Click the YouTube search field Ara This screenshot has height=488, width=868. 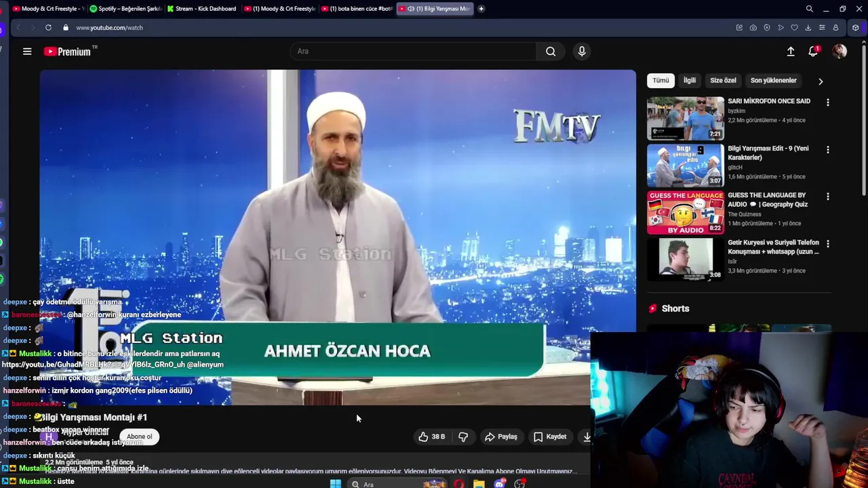click(413, 52)
